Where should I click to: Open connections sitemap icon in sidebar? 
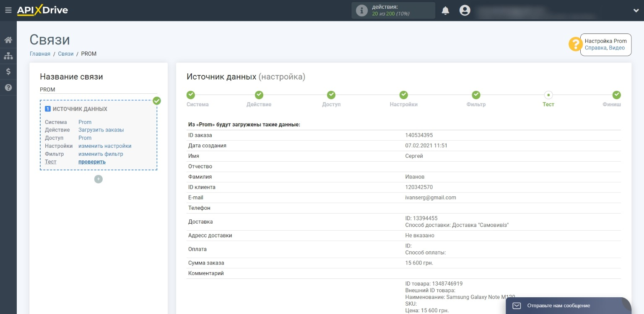pos(8,56)
